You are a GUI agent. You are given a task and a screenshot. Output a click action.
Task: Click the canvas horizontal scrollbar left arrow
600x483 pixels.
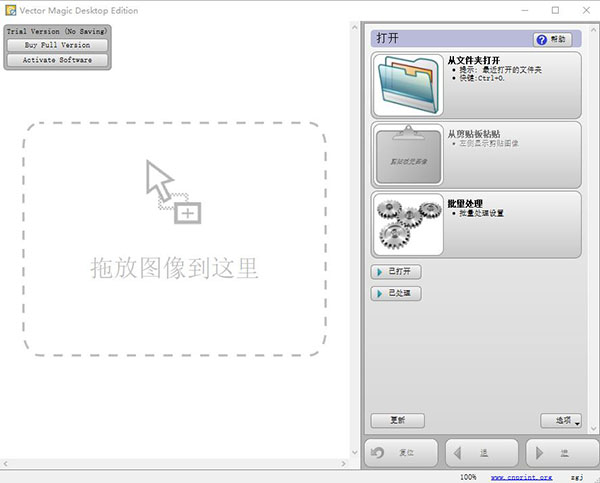click(x=5, y=463)
